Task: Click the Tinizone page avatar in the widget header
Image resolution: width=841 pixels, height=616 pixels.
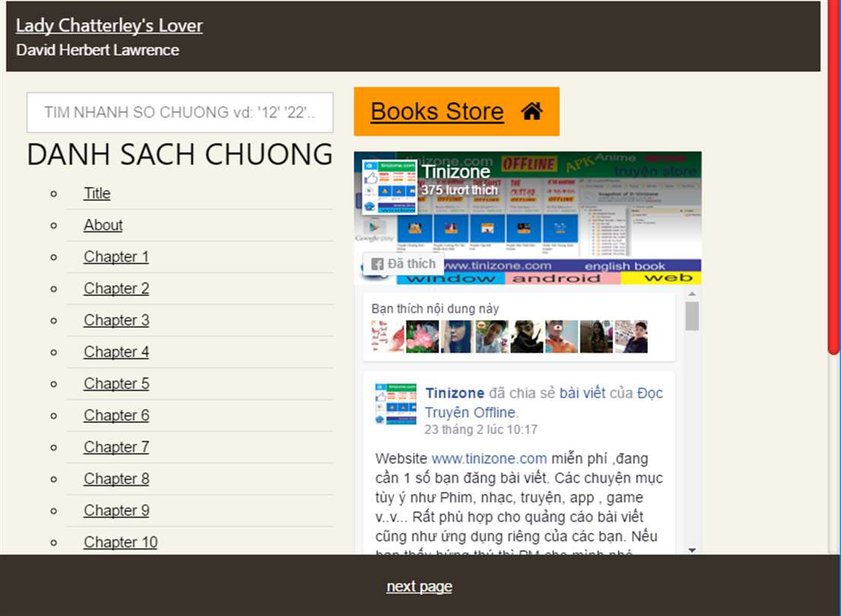Action: pos(390,187)
